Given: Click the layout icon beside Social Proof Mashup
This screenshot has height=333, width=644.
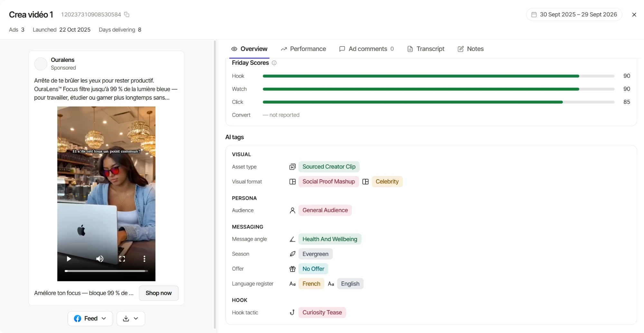Looking at the screenshot, I should [x=292, y=181].
